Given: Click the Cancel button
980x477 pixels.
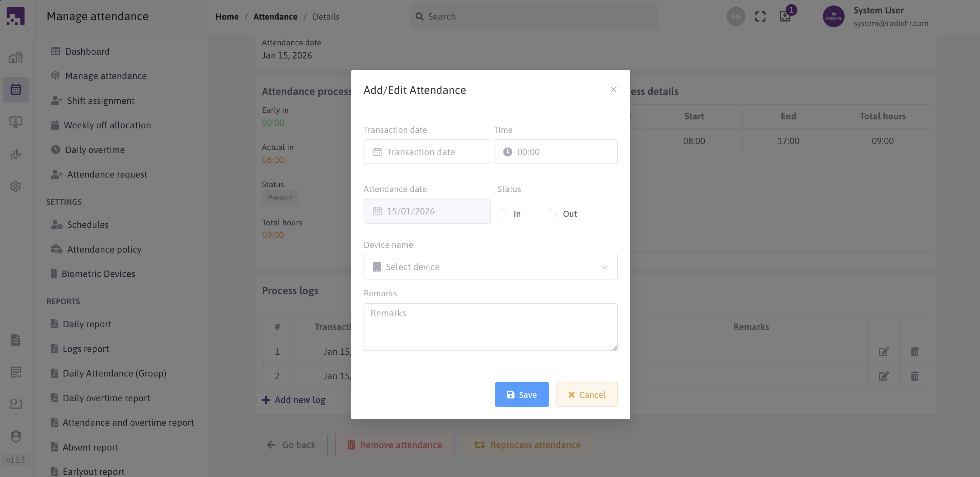Looking at the screenshot, I should coord(586,394).
